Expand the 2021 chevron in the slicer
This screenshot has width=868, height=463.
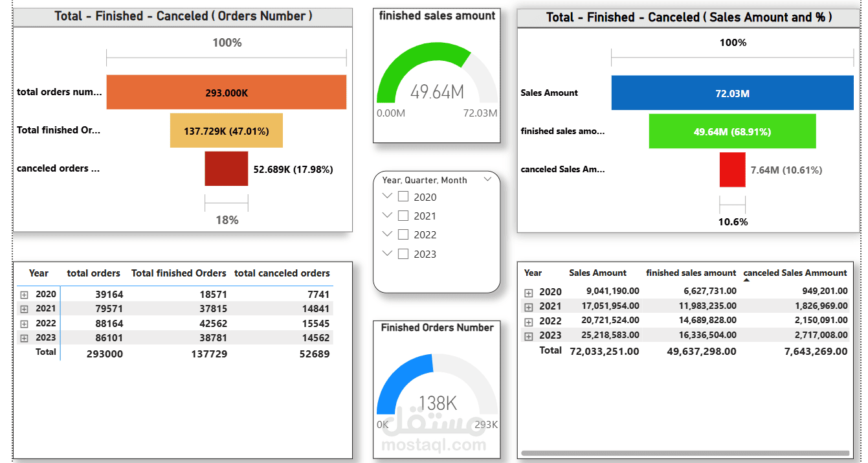pos(387,215)
